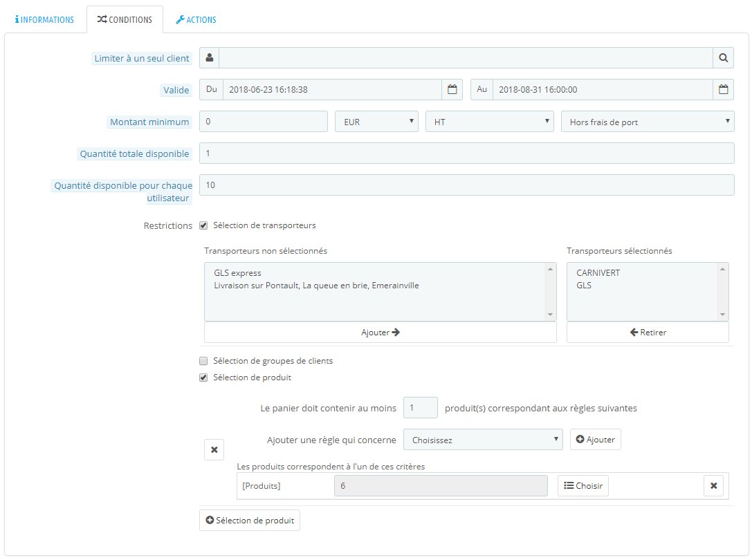Enable Sélection de groupes de clients
The image size is (752, 560).
point(203,361)
